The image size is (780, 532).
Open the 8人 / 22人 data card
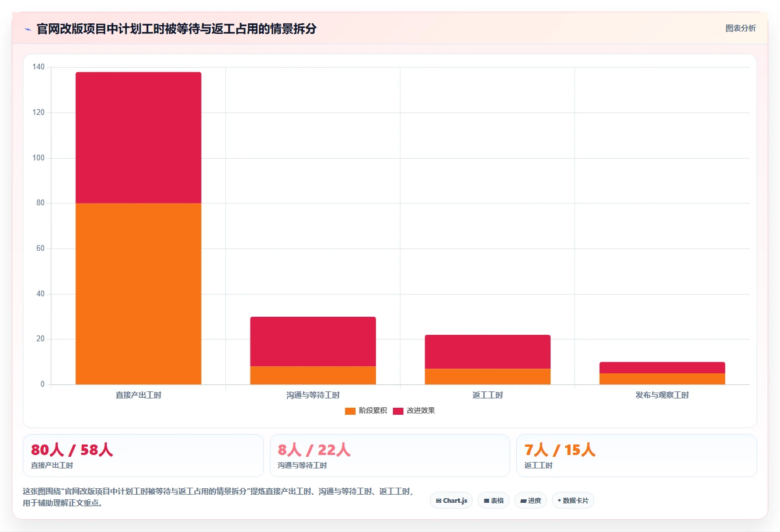(390, 456)
